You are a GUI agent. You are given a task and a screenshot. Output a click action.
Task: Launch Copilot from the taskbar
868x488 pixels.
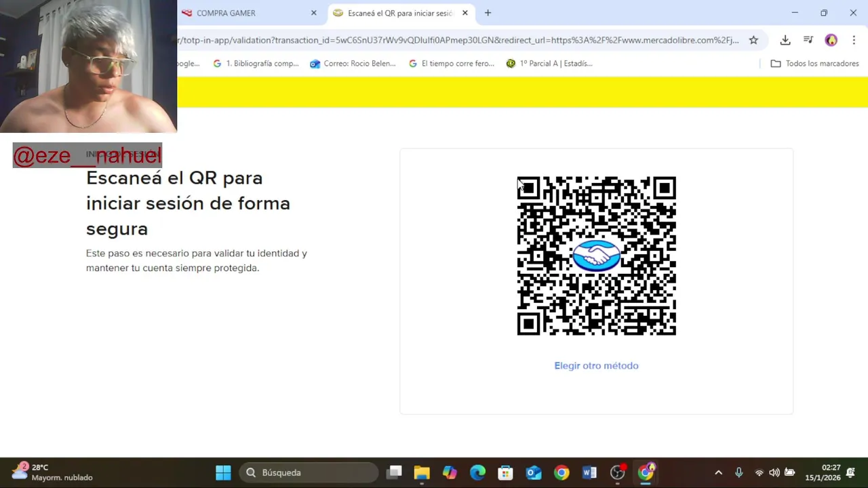[450, 472]
